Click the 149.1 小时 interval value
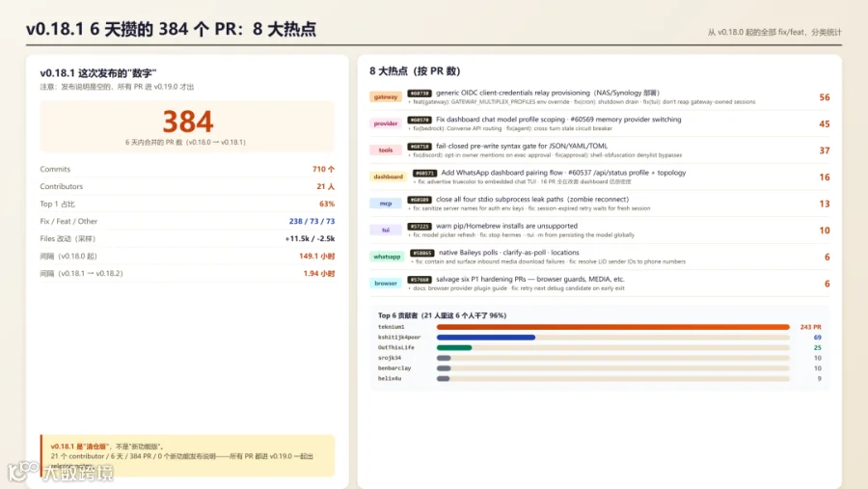This screenshot has height=489, width=868. (316, 256)
